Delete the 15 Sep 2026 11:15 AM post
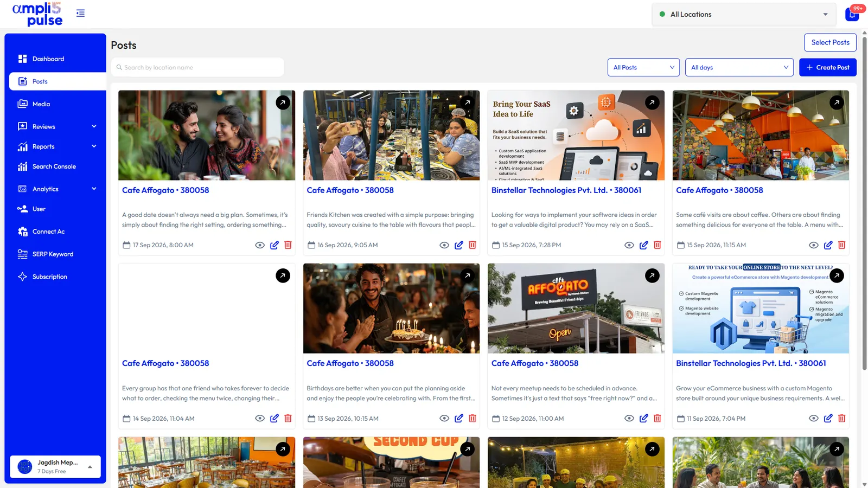The image size is (868, 488). (842, 245)
